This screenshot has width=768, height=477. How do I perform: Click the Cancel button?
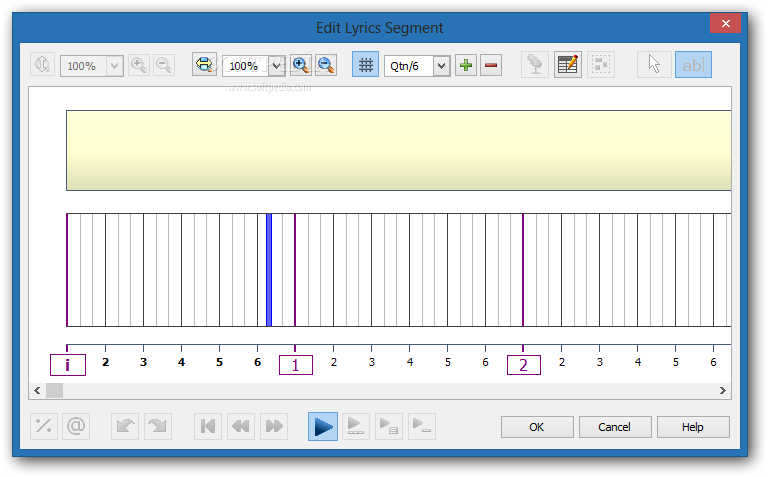[x=615, y=427]
